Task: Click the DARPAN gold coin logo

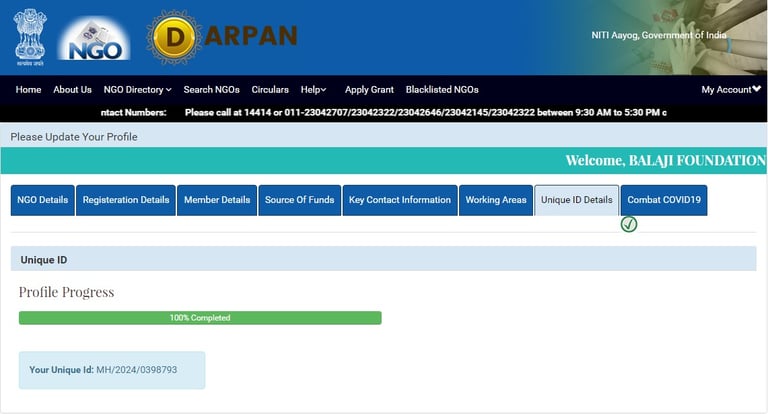Action: pyautogui.click(x=174, y=37)
